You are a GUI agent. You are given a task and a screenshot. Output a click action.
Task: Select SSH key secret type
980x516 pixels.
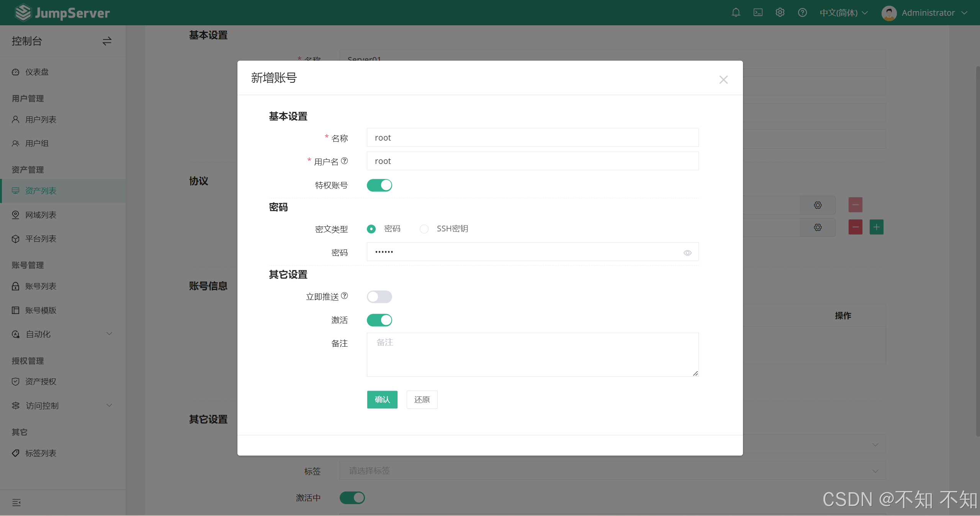coord(424,229)
